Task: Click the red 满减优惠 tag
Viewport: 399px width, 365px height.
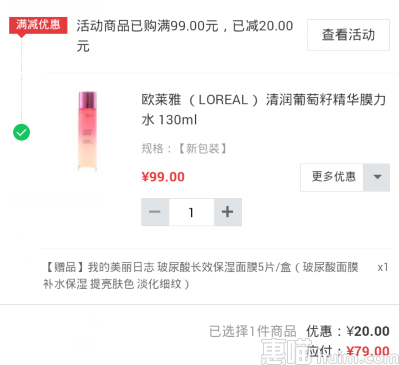Action: pyautogui.click(x=38, y=25)
